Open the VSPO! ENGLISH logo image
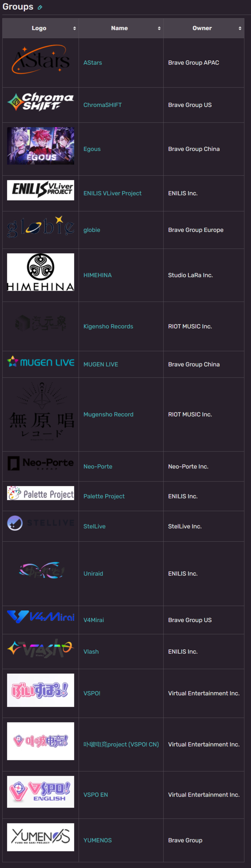 click(41, 791)
